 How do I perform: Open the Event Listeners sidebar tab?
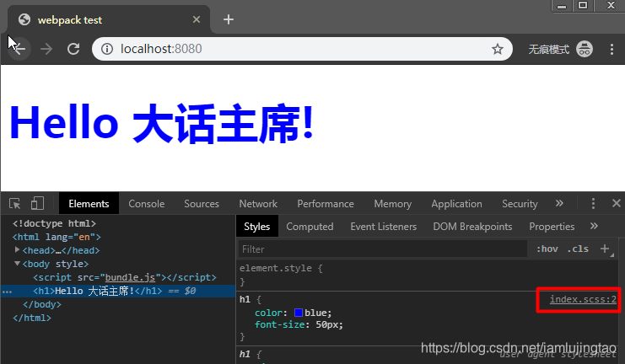[384, 226]
